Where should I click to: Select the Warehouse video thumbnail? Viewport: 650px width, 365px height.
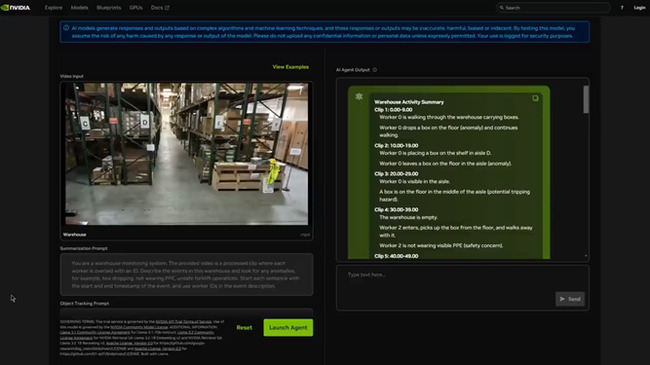click(187, 154)
